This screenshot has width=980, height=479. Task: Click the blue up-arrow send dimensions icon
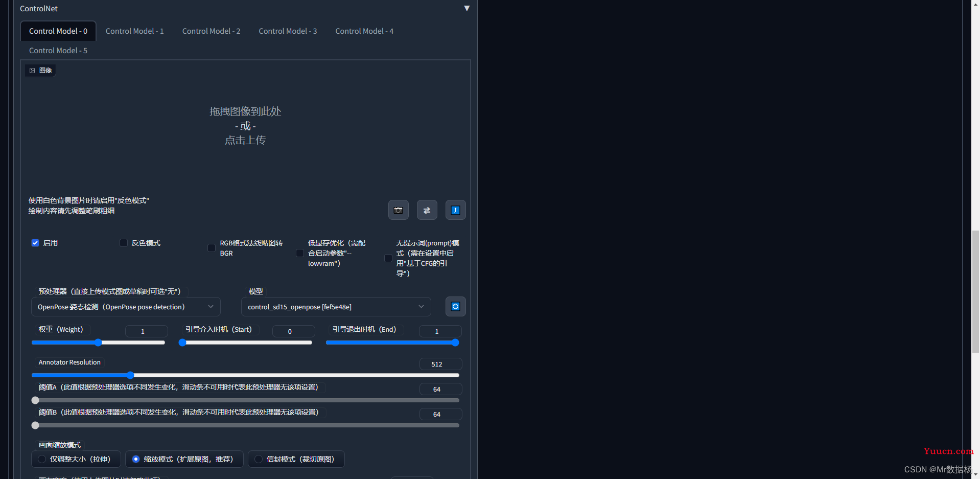tap(455, 210)
